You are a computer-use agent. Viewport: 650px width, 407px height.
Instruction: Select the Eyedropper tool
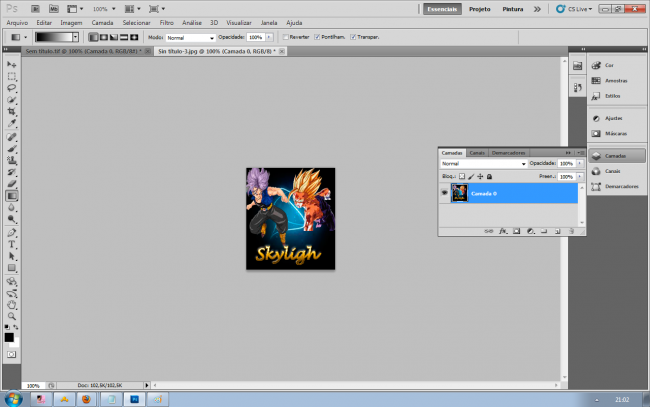click(x=12, y=123)
